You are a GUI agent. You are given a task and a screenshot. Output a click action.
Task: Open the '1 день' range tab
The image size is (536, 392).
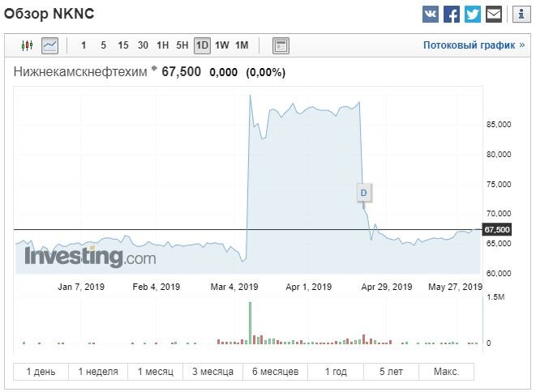tap(41, 372)
